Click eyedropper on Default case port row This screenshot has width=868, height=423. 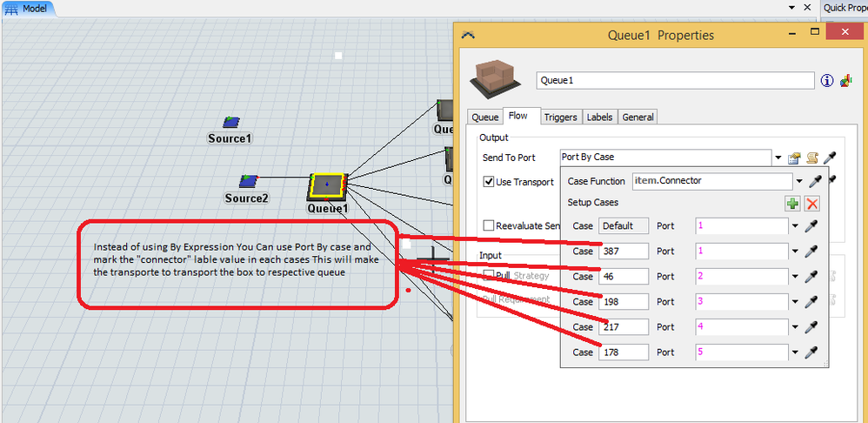(x=811, y=226)
